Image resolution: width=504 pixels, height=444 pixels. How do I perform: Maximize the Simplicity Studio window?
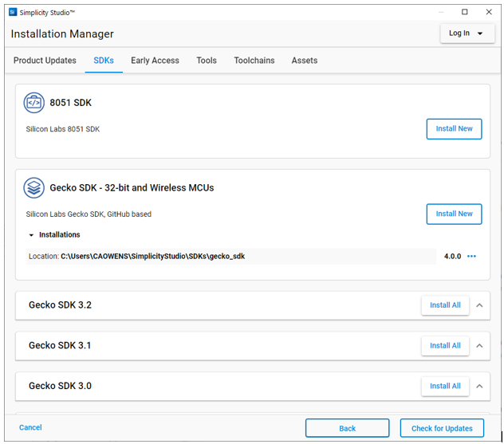pos(464,12)
